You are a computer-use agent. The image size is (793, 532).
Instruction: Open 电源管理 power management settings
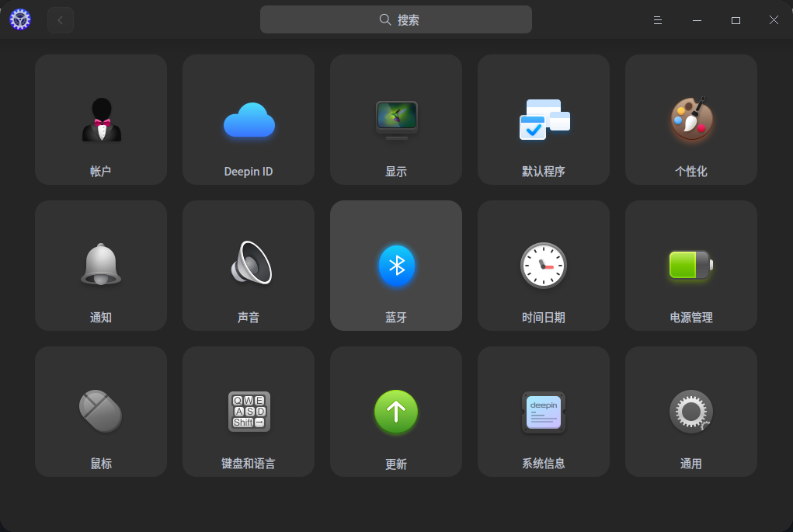coord(691,266)
